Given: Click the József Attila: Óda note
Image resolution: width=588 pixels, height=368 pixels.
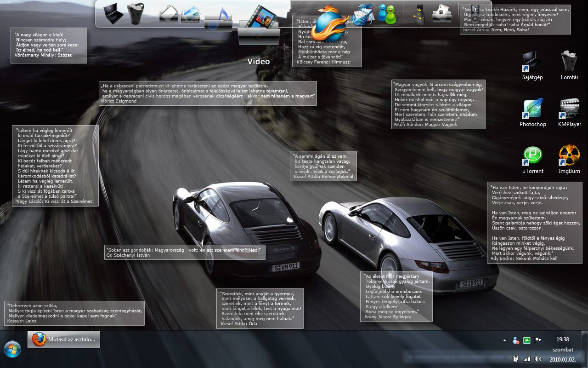Looking at the screenshot, I should click(x=260, y=308).
